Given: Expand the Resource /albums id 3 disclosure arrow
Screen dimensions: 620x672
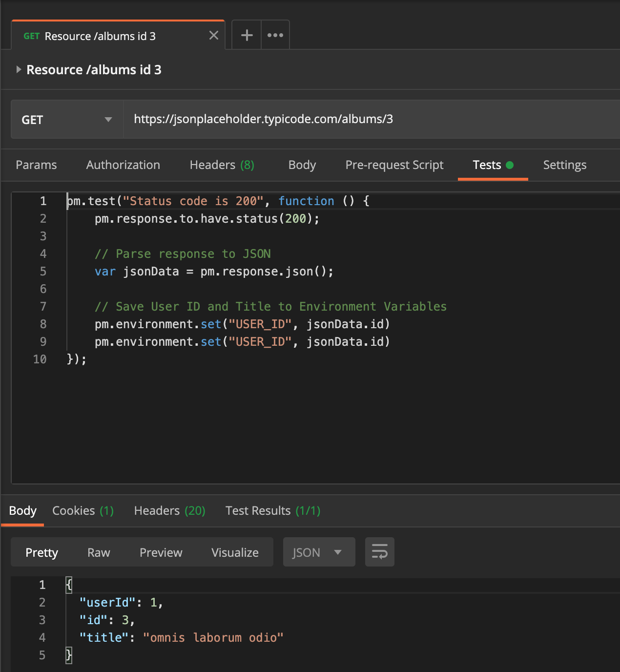Looking at the screenshot, I should pos(19,69).
